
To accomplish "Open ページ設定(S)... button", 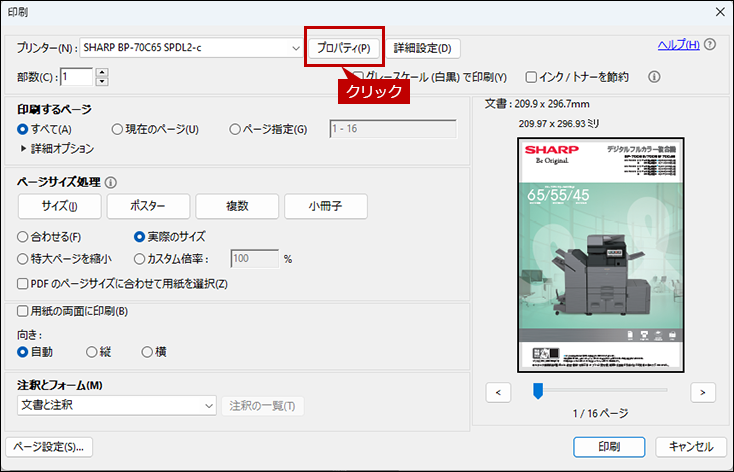I will pos(49,447).
